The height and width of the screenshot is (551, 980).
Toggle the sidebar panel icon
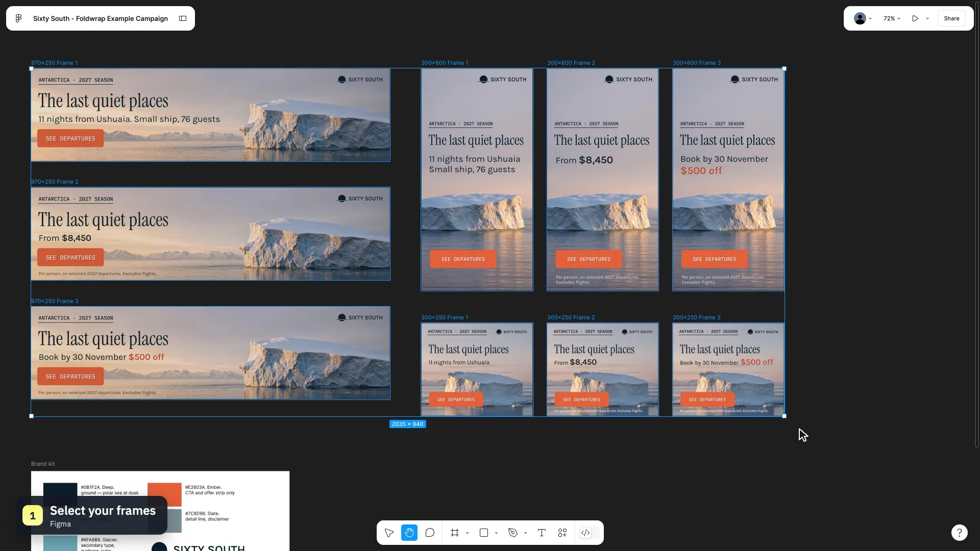[x=183, y=18]
